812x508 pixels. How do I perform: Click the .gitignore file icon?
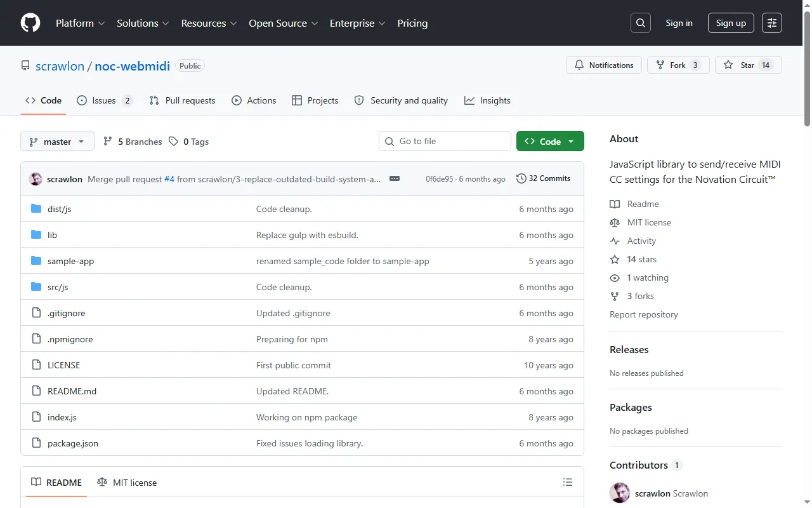(36, 313)
